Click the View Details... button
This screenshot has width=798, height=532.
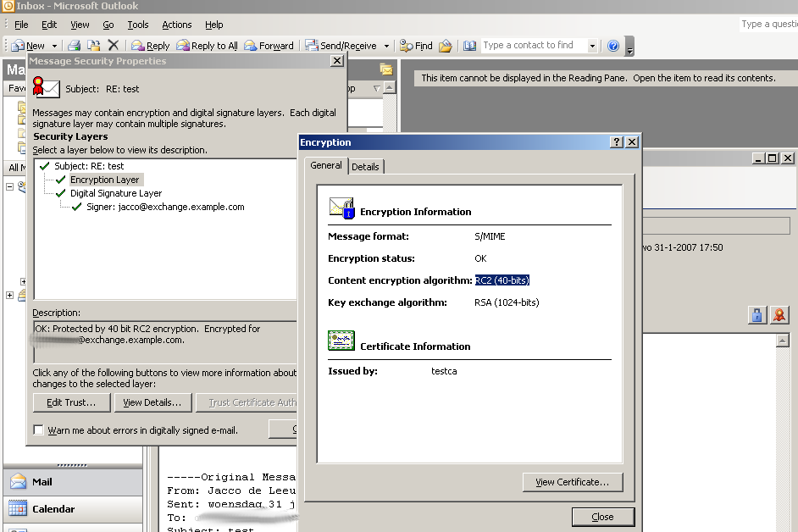[x=152, y=402]
